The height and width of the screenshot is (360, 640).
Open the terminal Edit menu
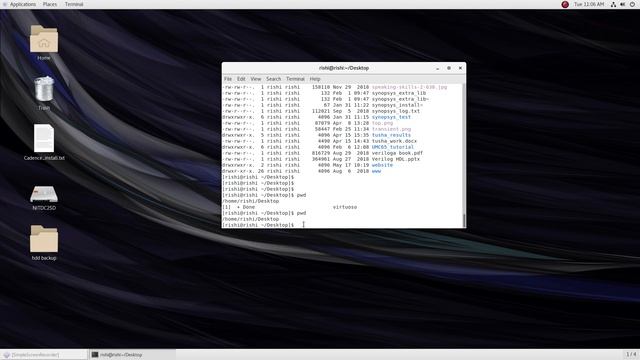tap(241, 79)
